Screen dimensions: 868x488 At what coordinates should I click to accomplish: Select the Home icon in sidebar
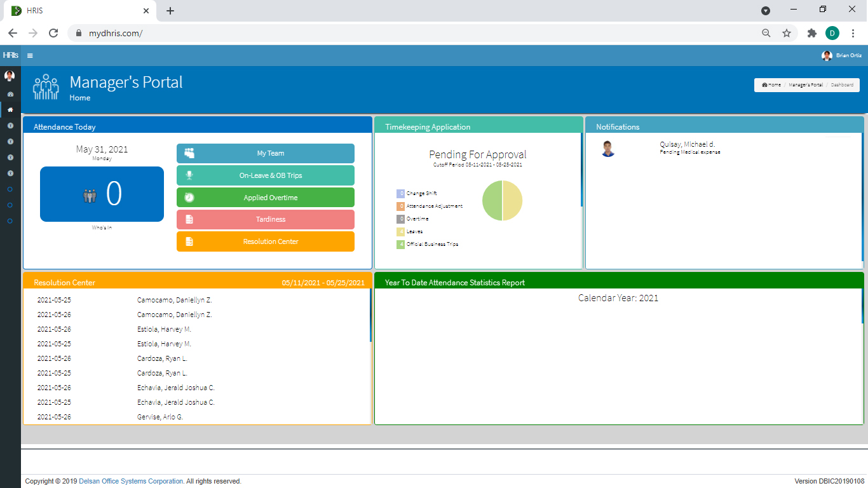(x=10, y=110)
